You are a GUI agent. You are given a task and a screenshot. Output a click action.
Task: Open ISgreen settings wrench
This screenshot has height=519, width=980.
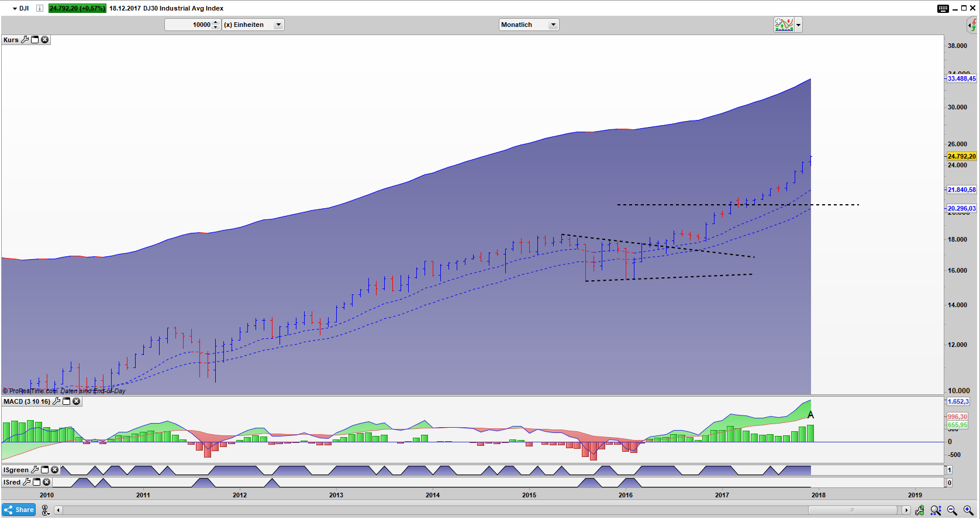(x=35, y=470)
